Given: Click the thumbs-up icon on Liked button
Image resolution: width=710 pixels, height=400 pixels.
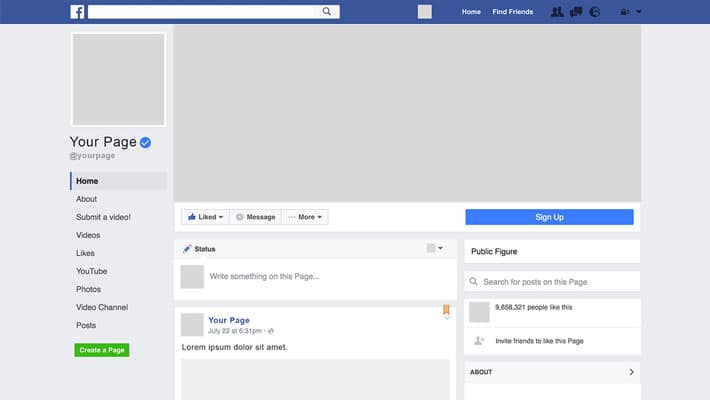Looking at the screenshot, I should pos(192,217).
